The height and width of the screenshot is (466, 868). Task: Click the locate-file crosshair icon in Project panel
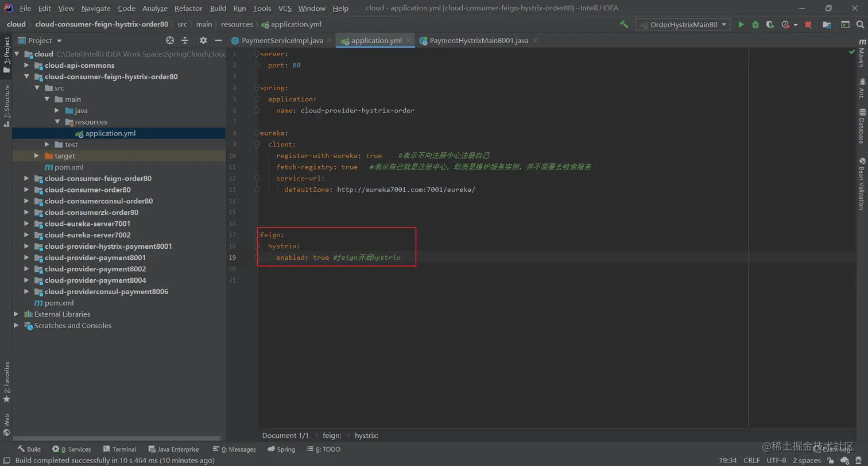[x=170, y=40]
